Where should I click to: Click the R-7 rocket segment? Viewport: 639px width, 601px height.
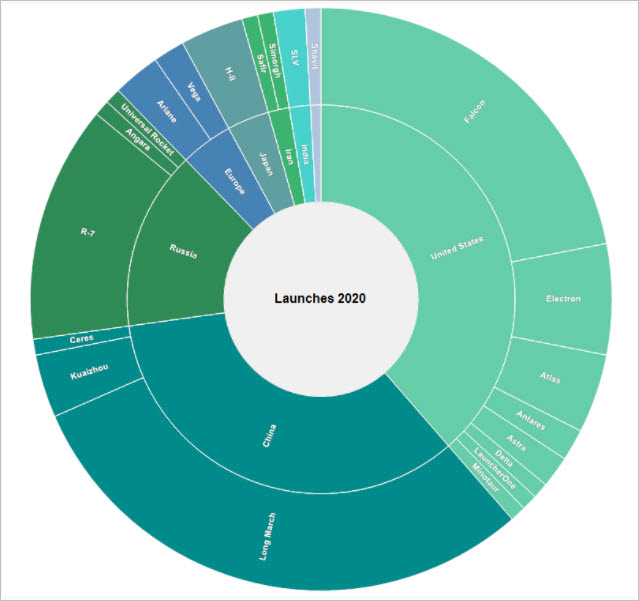(x=88, y=232)
